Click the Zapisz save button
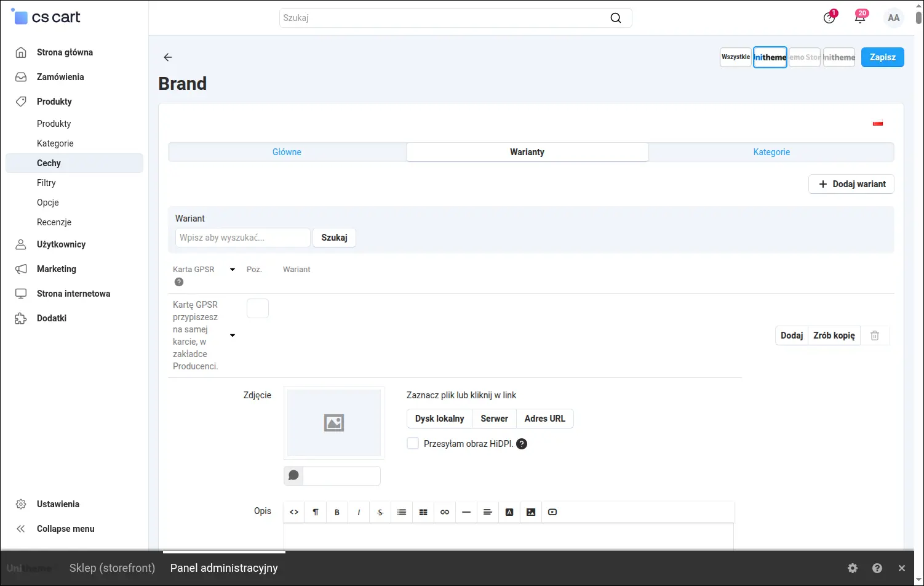Screen dimensions: 924x586 click(883, 57)
